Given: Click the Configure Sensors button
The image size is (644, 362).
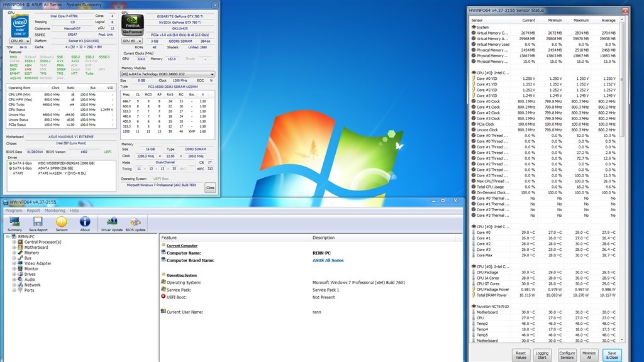Looking at the screenshot, I should (567, 355).
